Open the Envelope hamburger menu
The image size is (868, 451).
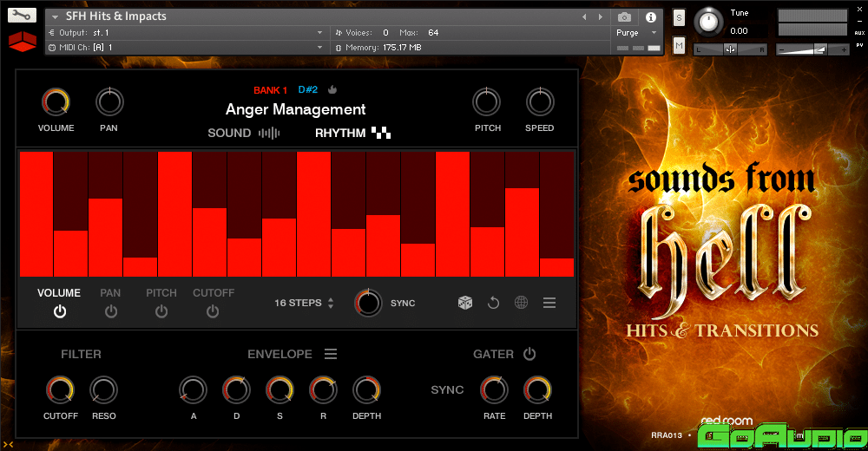point(331,354)
